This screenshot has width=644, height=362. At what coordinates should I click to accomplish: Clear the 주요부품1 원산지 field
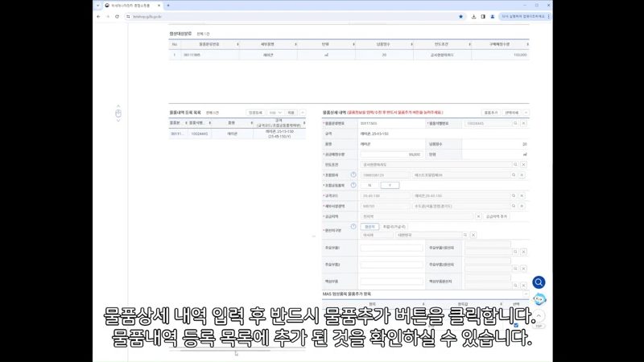(524, 252)
